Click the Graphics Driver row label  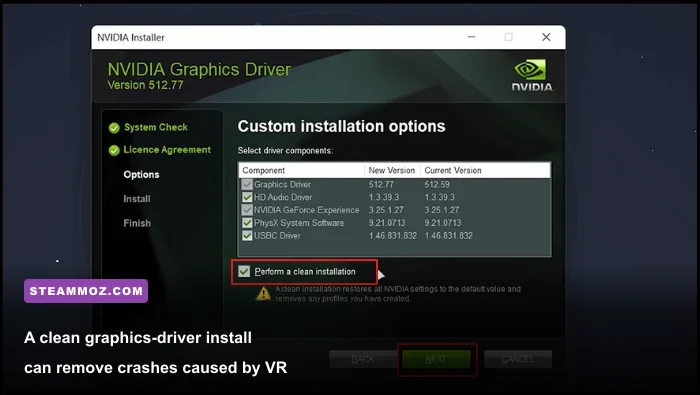282,184
